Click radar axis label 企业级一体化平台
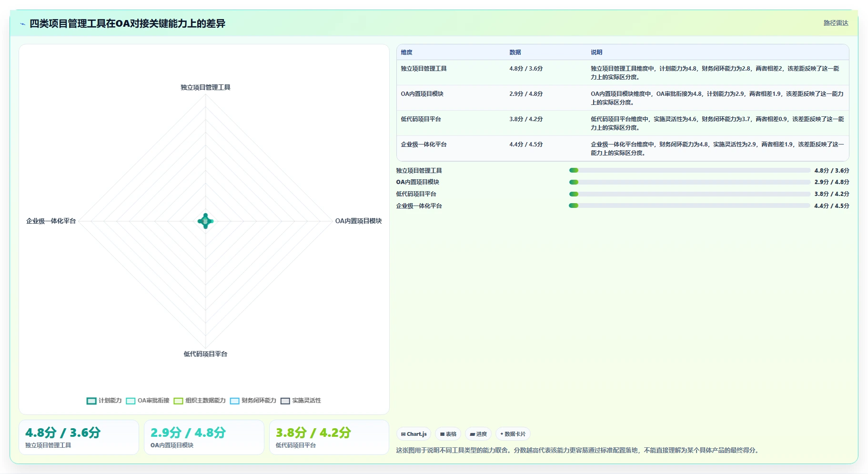The height and width of the screenshot is (474, 868). pos(51,221)
